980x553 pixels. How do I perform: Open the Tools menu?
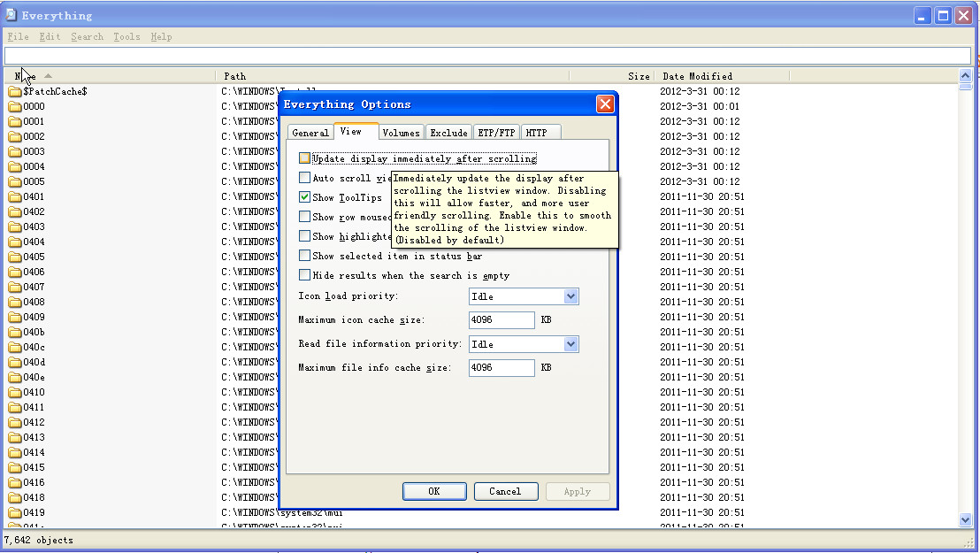pyautogui.click(x=126, y=37)
